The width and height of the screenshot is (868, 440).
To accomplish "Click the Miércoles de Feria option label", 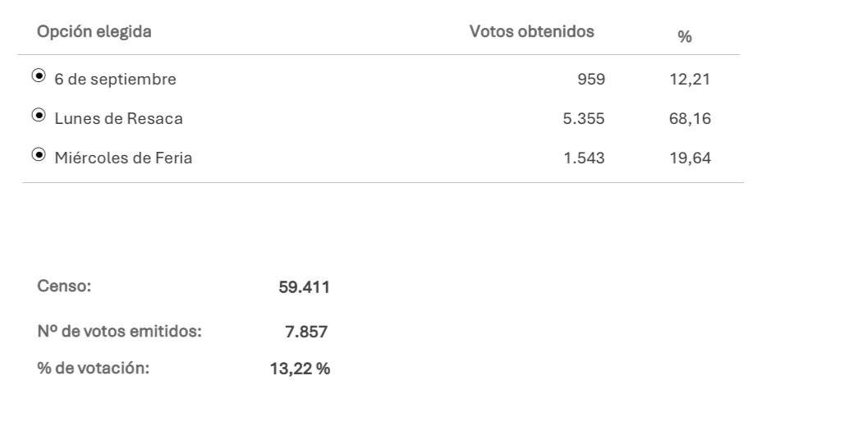I will (123, 158).
